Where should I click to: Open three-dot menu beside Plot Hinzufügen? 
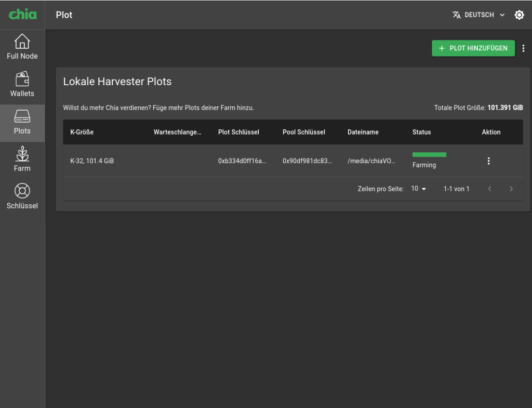(x=523, y=48)
